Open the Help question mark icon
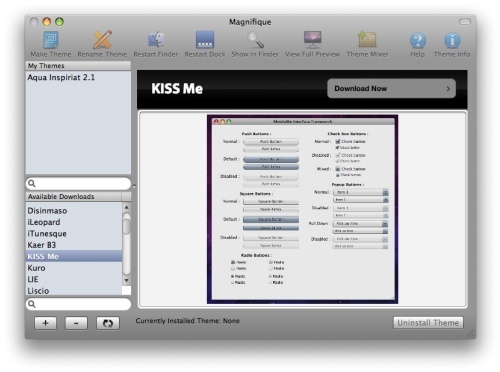 (x=417, y=41)
